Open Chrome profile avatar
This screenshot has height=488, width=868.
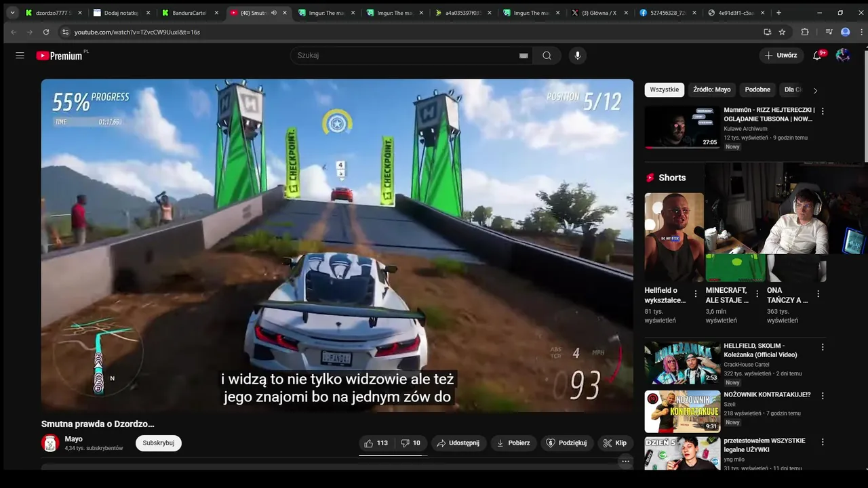pyautogui.click(x=845, y=32)
